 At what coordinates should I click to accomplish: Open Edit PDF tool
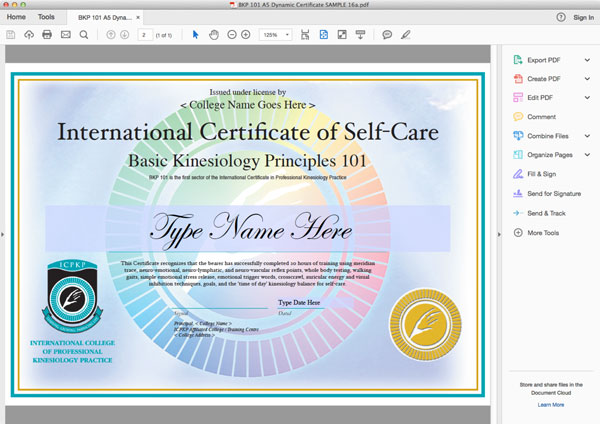tap(540, 98)
